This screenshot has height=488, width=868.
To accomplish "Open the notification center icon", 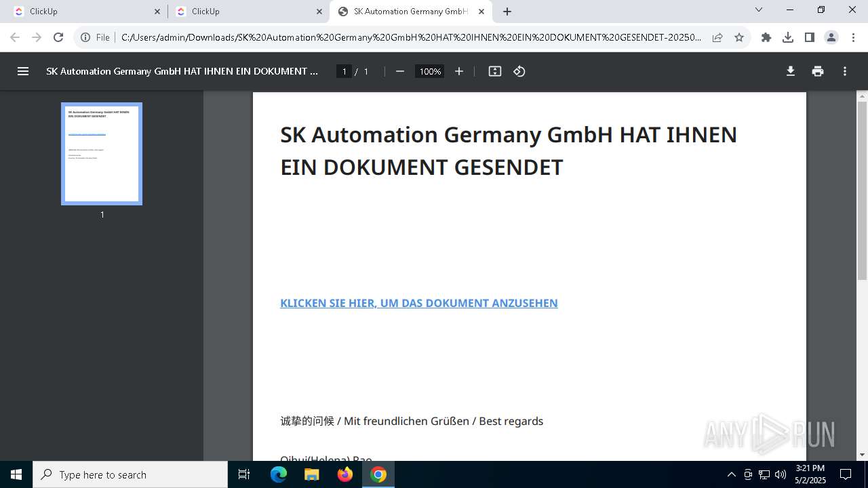I will 846,474.
